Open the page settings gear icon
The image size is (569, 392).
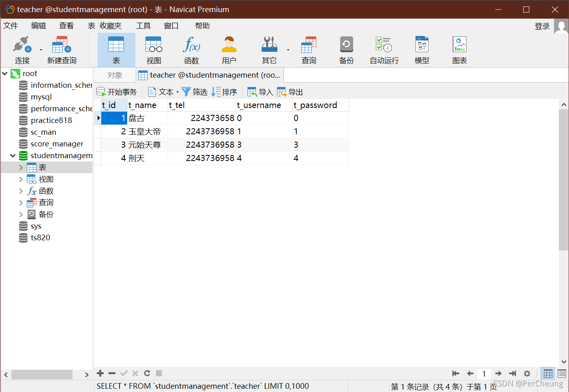(527, 373)
